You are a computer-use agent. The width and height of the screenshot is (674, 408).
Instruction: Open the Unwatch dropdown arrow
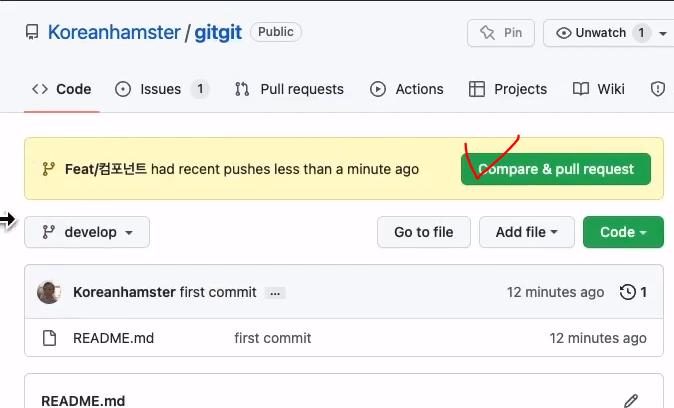663,33
